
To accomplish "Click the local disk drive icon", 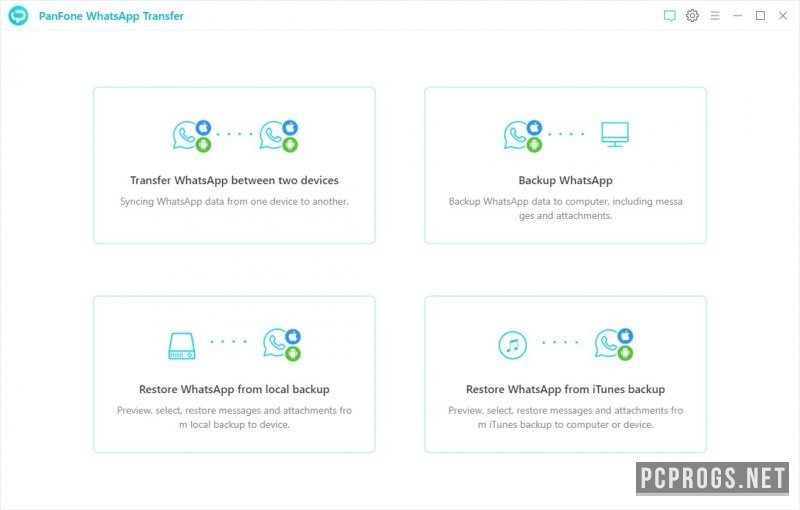I will pos(182,346).
